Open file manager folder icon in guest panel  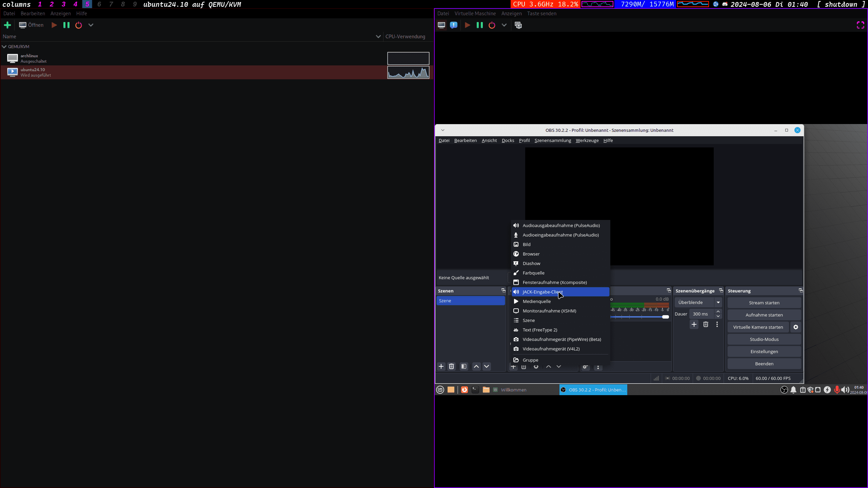(x=486, y=390)
